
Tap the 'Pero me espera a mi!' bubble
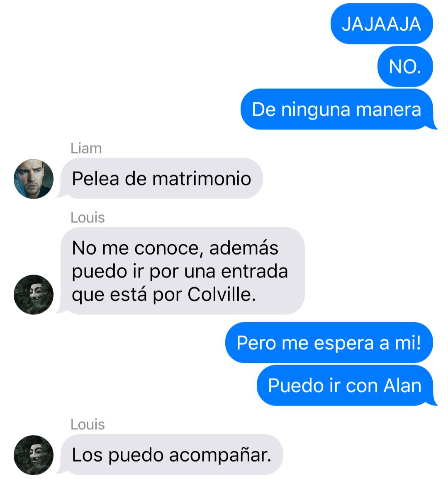coord(329,343)
